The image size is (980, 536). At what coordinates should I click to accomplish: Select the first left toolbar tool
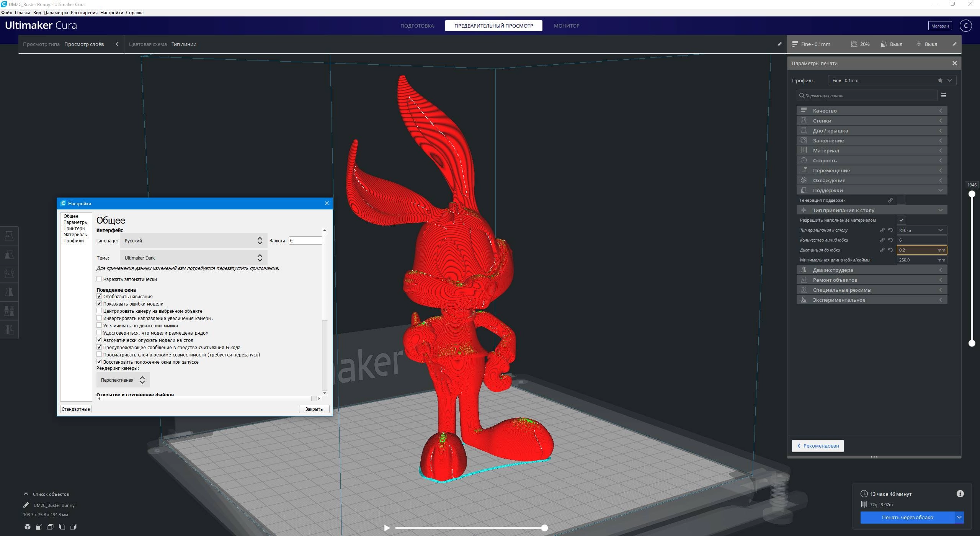point(9,236)
